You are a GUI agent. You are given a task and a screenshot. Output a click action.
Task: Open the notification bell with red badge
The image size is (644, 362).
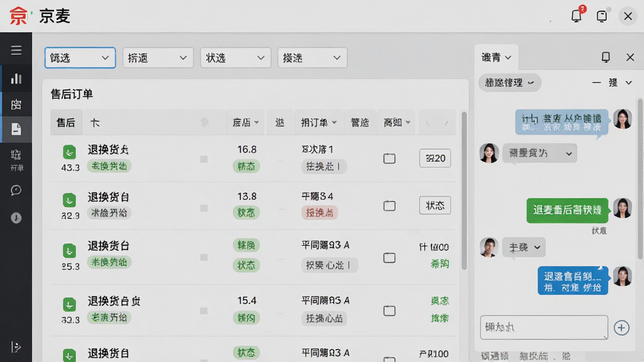click(577, 15)
